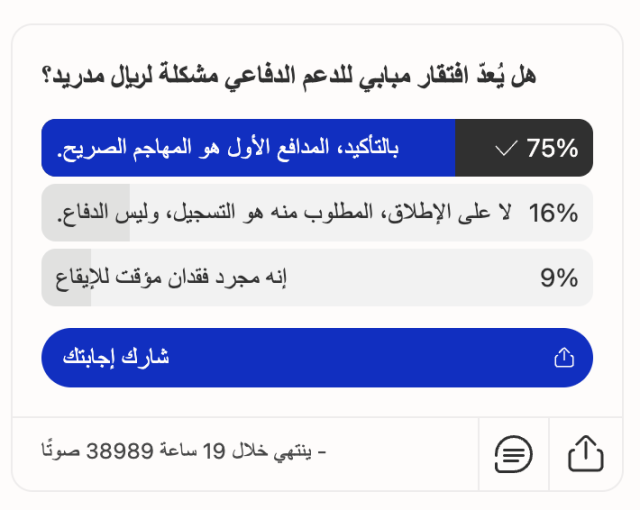640x510 pixels.
Task: Click the 9% percentage label
Action: (560, 278)
